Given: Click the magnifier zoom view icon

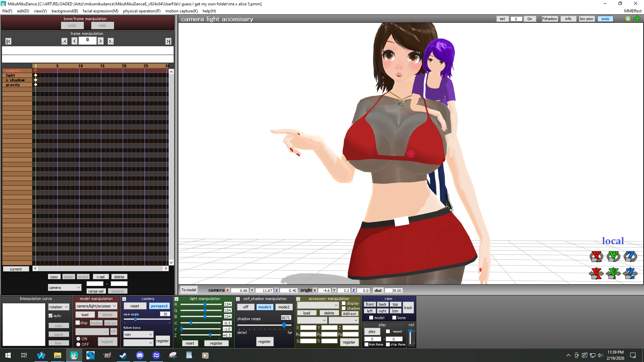Looking at the screenshot, I should pos(628,19).
